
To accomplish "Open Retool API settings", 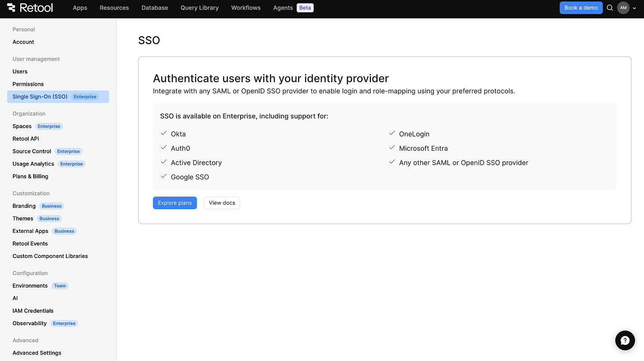I will pyautogui.click(x=26, y=139).
